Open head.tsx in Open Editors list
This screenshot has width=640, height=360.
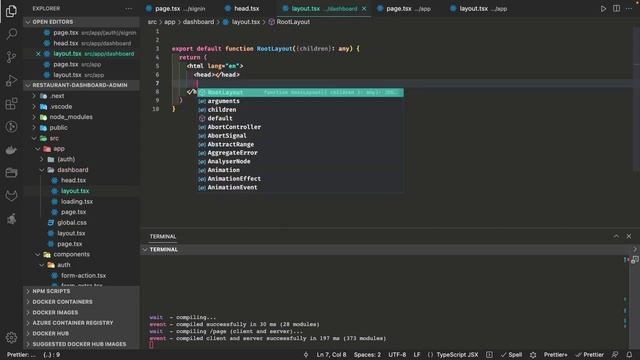coord(82,43)
